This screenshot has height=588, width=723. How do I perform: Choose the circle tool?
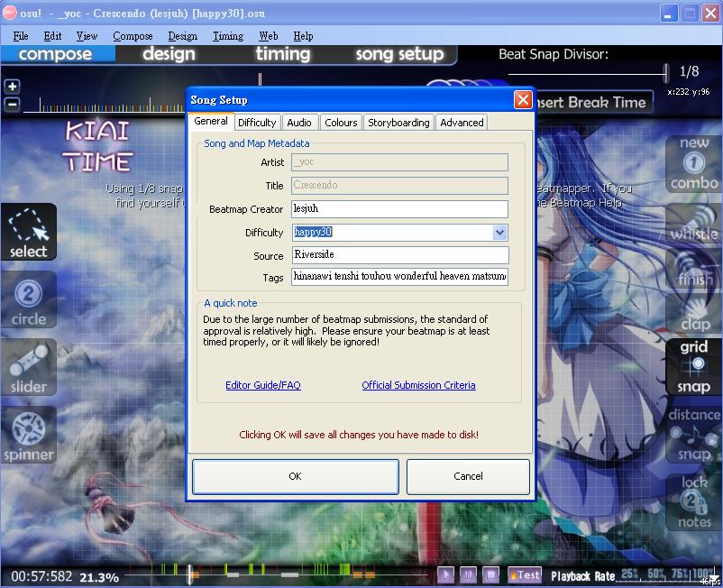29,299
